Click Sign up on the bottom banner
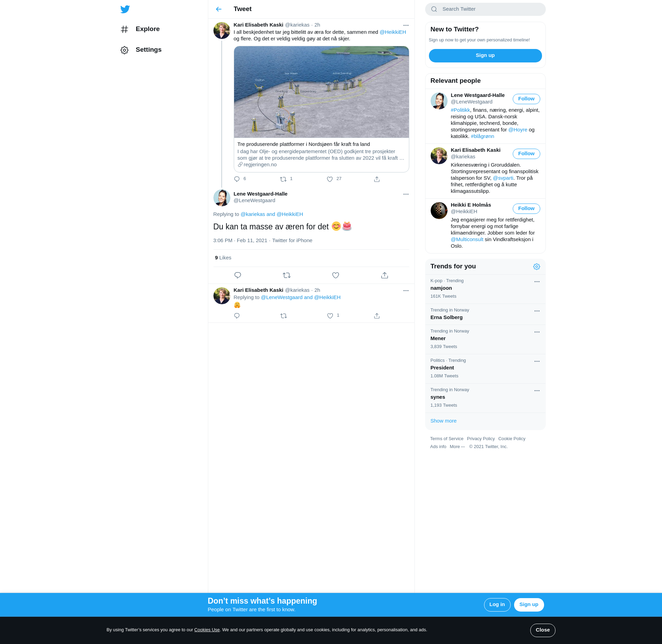The width and height of the screenshot is (662, 644). point(529,605)
